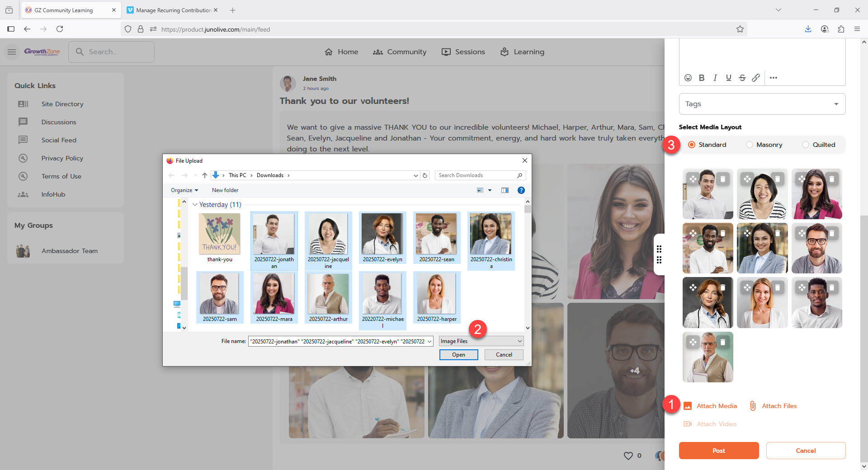This screenshot has height=470, width=868.
Task: Open the Organize menu in File Upload
Action: coord(184,190)
